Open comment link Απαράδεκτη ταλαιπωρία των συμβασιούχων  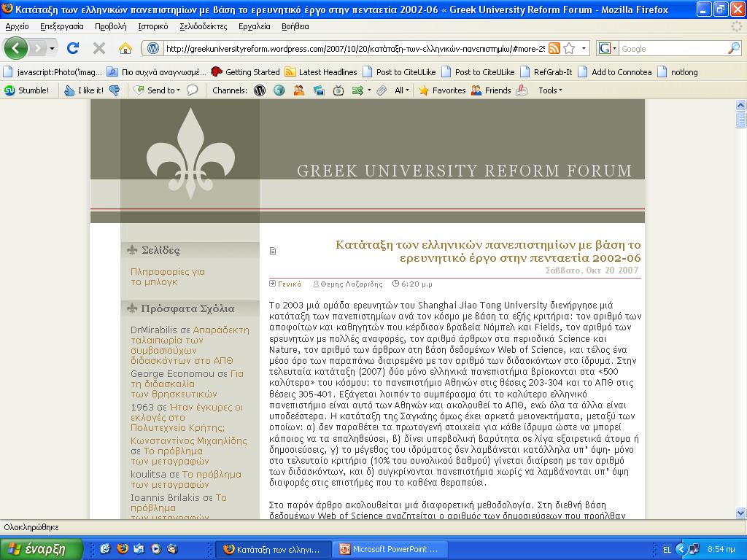click(190, 345)
